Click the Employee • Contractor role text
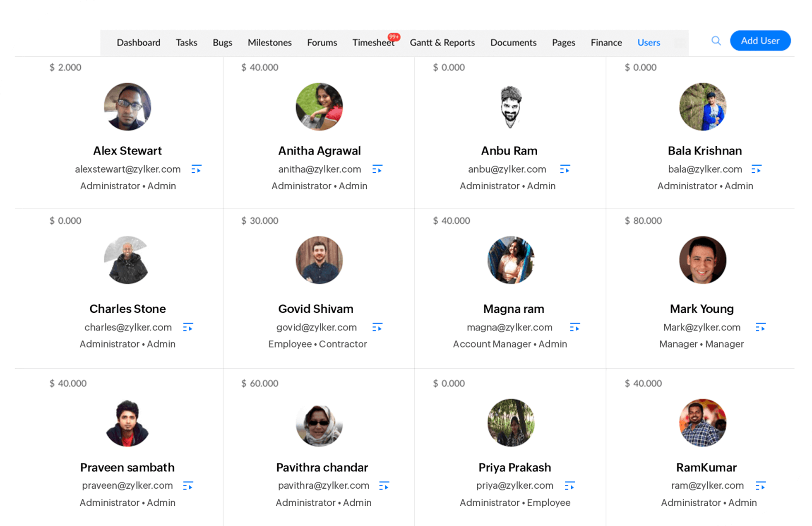The image size is (812, 526). click(317, 344)
